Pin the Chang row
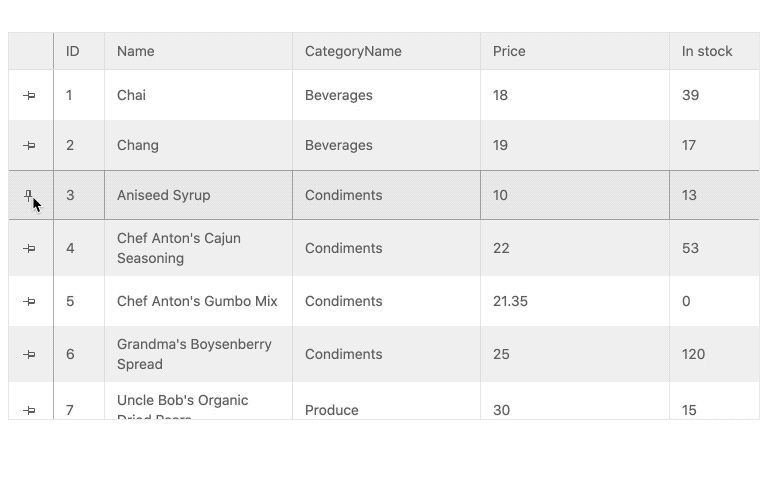Viewport: 770px width, 482px height. (x=29, y=145)
